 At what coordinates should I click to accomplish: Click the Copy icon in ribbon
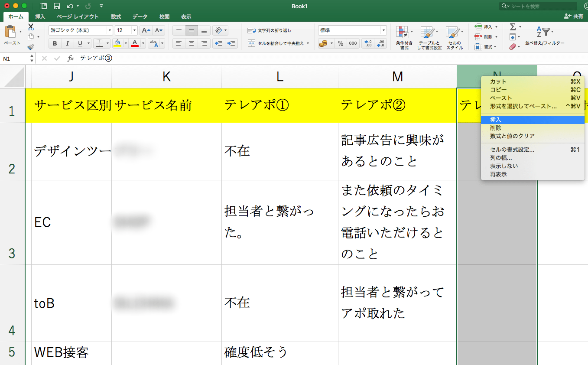tap(31, 37)
